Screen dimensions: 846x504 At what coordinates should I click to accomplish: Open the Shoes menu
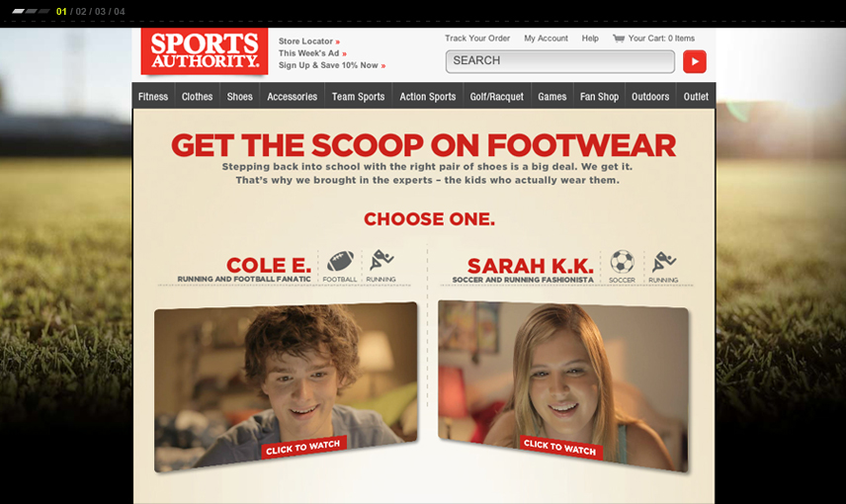point(239,97)
